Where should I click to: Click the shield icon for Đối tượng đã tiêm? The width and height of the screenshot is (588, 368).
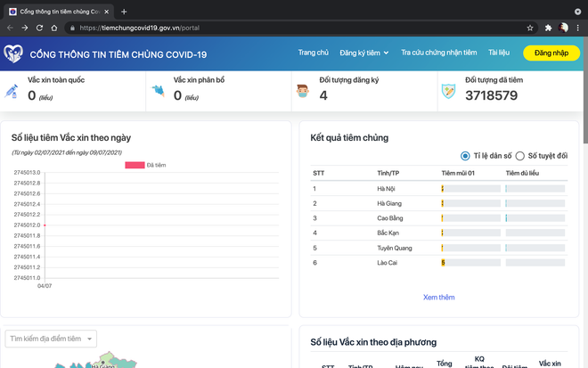(x=451, y=91)
